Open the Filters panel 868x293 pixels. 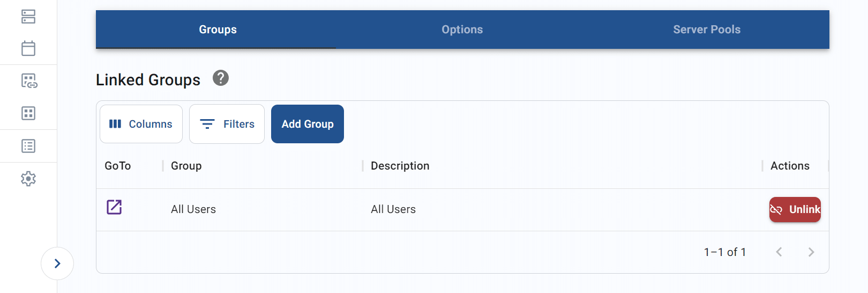(227, 124)
